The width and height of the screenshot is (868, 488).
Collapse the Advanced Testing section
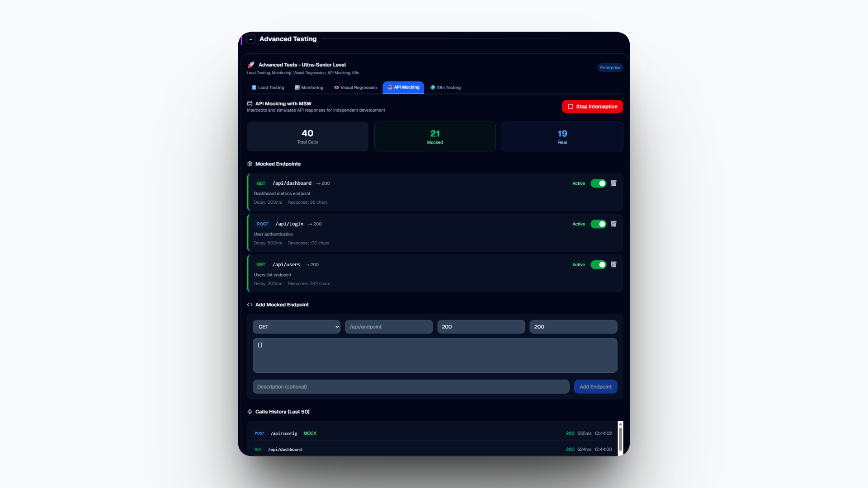pos(251,39)
